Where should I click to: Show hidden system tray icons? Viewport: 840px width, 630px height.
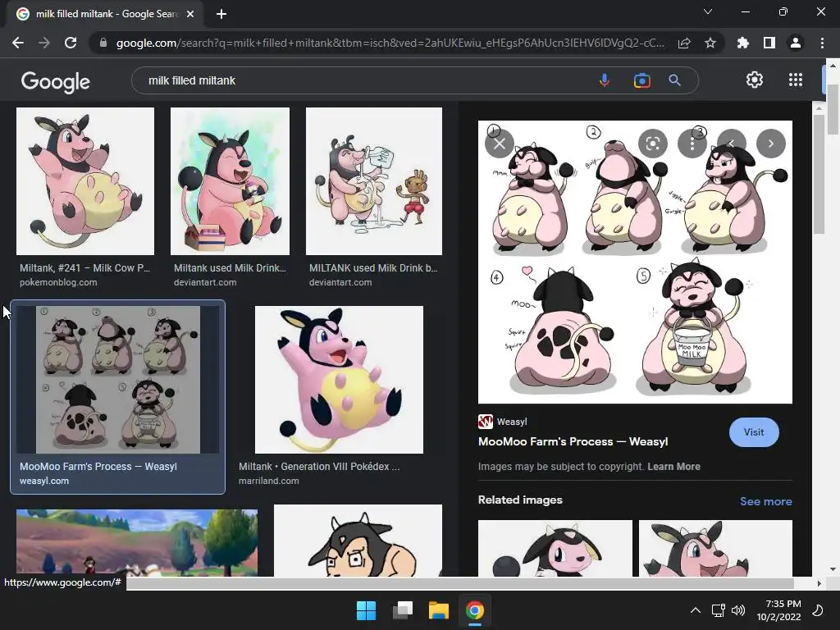696,610
